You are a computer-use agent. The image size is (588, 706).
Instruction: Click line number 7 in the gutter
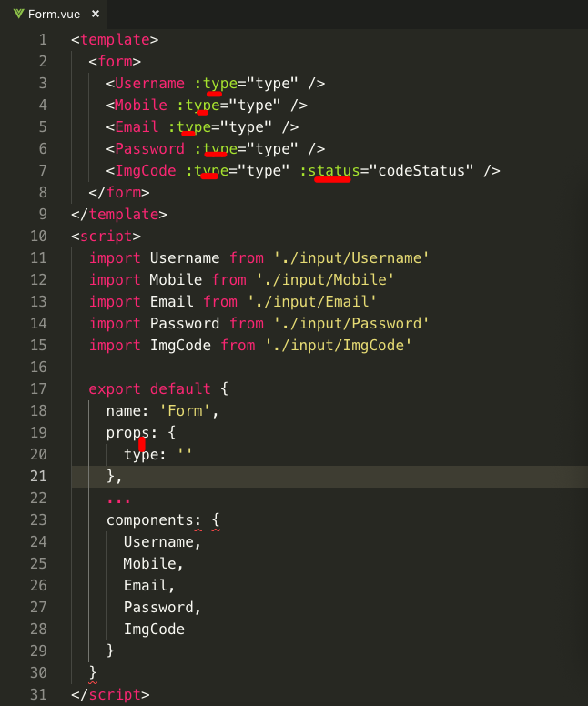[x=43, y=171]
